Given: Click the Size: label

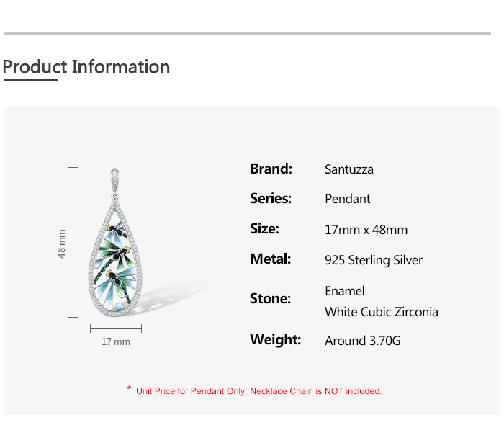Looking at the screenshot, I should (x=264, y=229).
